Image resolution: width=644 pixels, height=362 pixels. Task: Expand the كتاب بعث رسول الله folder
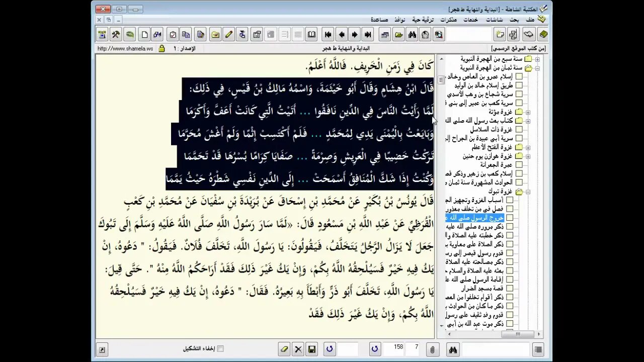[x=528, y=121]
